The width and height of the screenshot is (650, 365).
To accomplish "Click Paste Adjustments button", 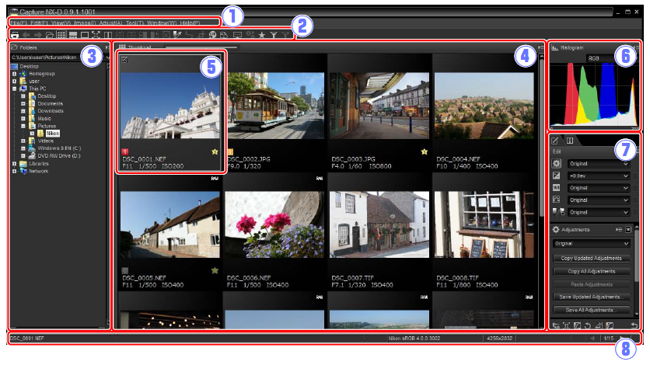I will pos(591,284).
